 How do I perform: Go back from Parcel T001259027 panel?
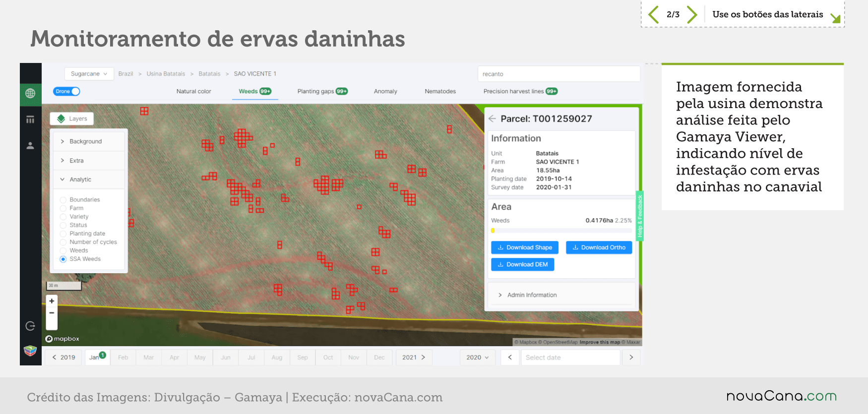[x=492, y=118]
